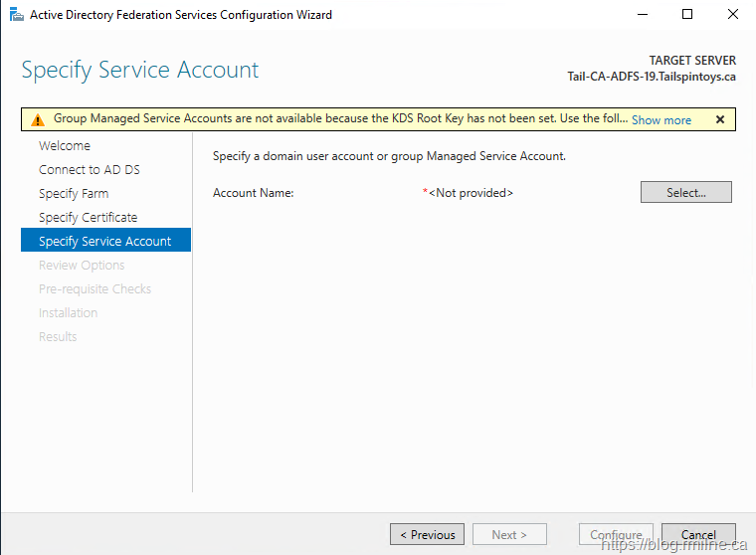
Task: Click the Installation step in sidebar
Action: [69, 313]
